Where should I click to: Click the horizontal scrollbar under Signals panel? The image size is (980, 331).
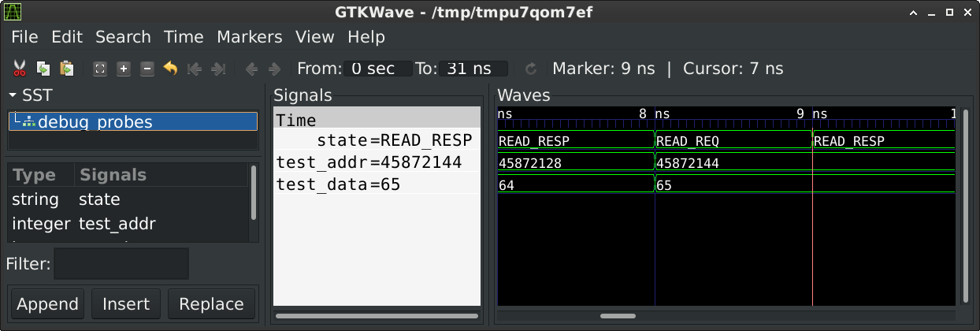(377, 316)
